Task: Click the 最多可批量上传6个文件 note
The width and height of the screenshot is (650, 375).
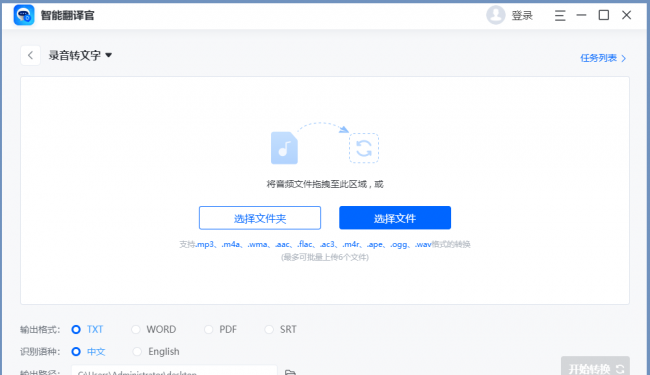Action: click(325, 257)
